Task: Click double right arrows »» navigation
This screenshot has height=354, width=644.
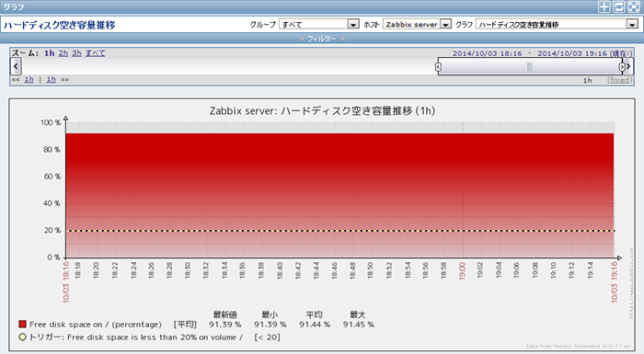Action: click(x=64, y=79)
